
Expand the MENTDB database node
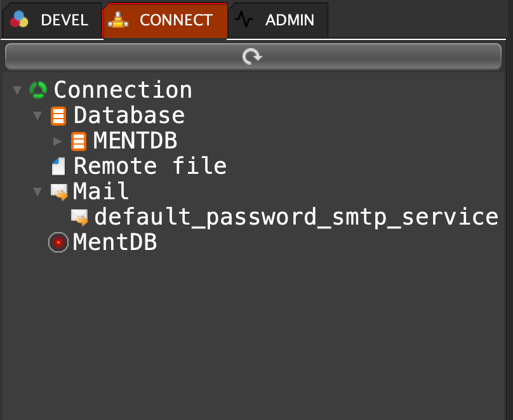tap(58, 141)
